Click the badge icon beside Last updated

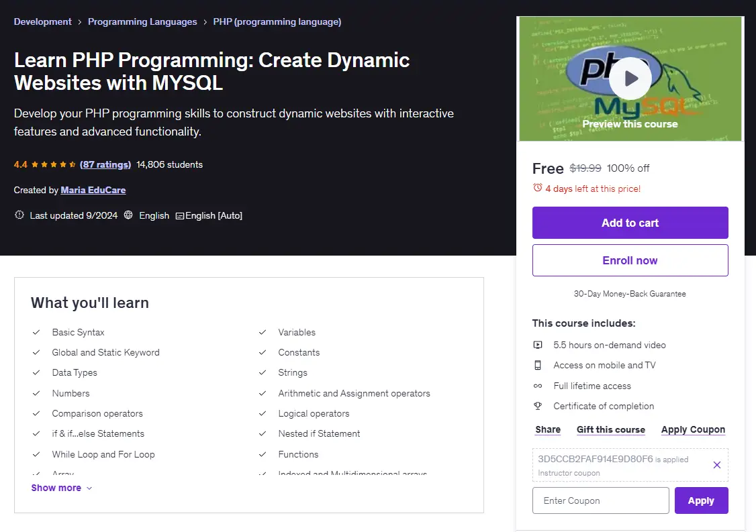click(x=19, y=215)
